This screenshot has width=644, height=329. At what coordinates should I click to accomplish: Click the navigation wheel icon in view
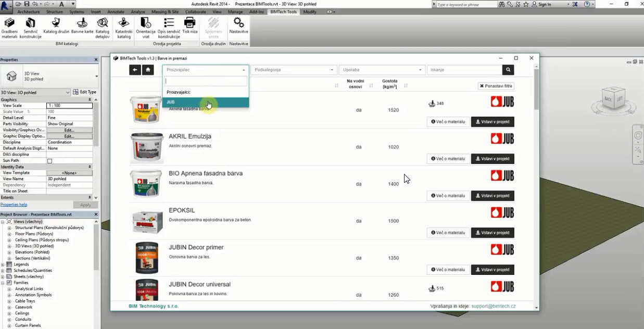[638, 136]
